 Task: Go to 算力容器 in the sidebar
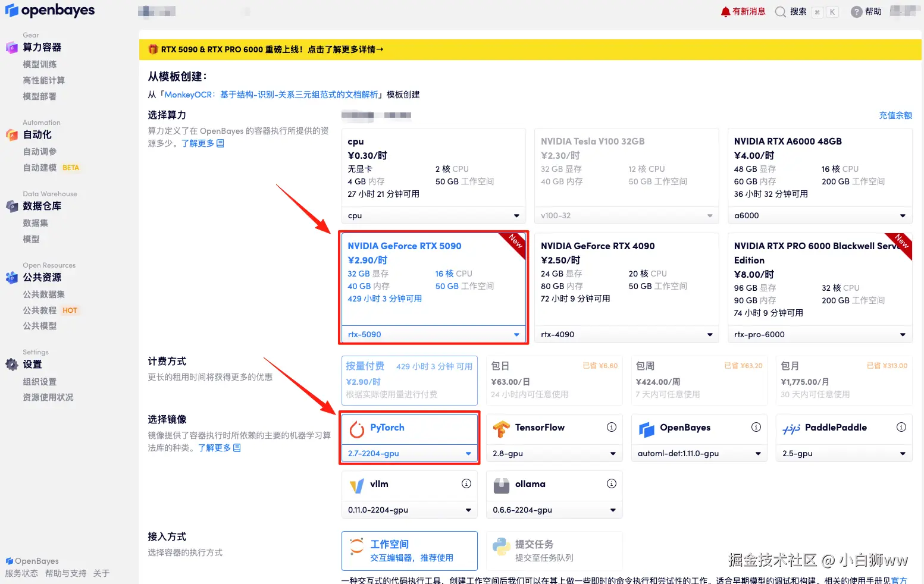click(42, 48)
